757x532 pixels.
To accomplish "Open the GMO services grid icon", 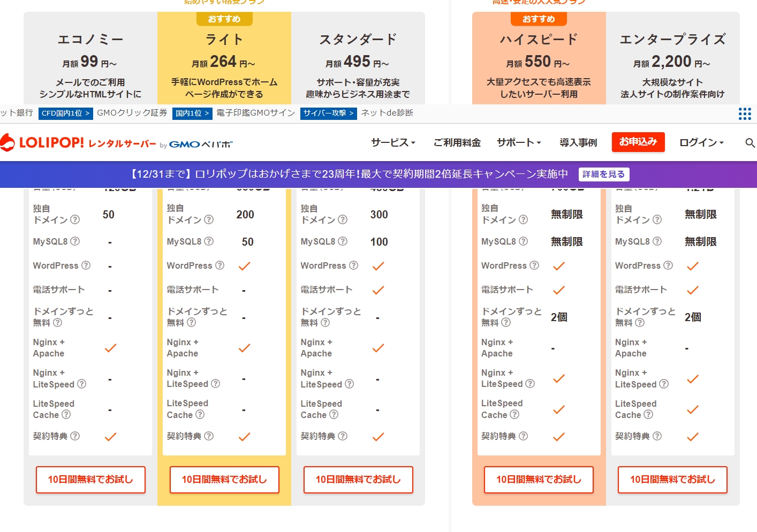I will click(745, 113).
